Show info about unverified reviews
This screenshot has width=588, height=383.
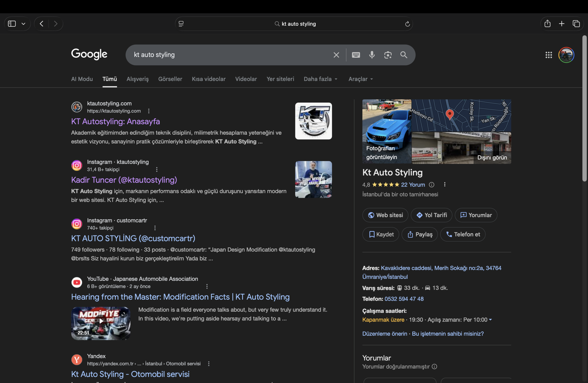[x=434, y=366]
